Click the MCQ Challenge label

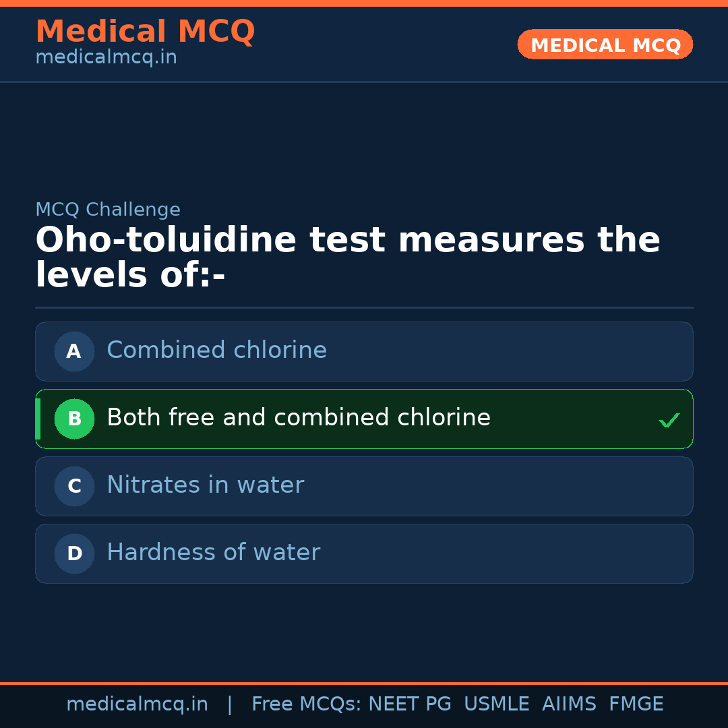(x=108, y=210)
